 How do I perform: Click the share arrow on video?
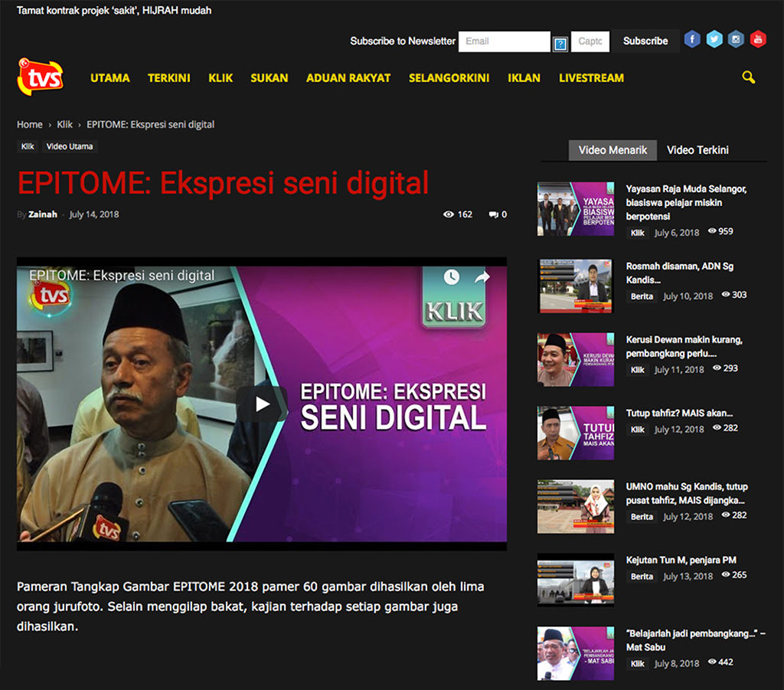pos(482,277)
